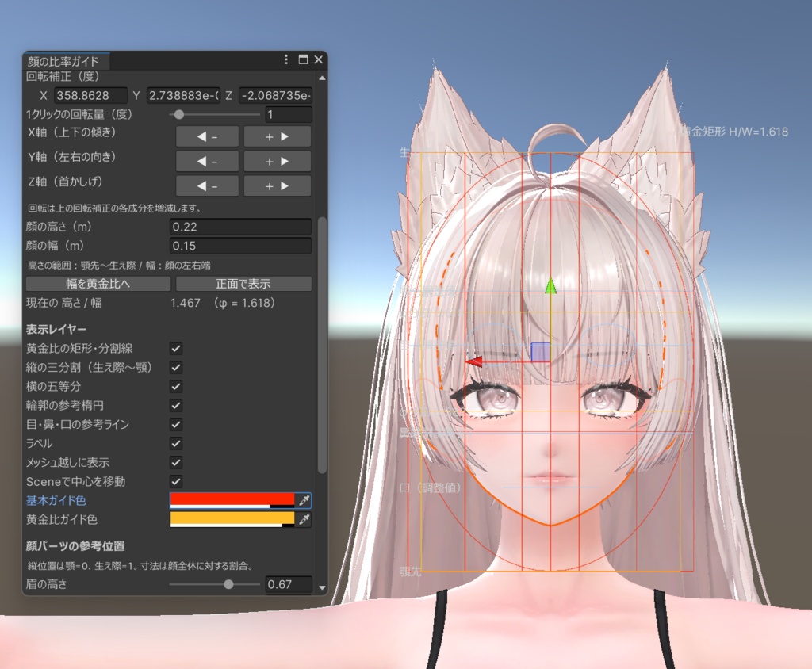This screenshot has height=669, width=812.
Task: Toggle 横の五等分 checkbox
Action: pos(176,386)
